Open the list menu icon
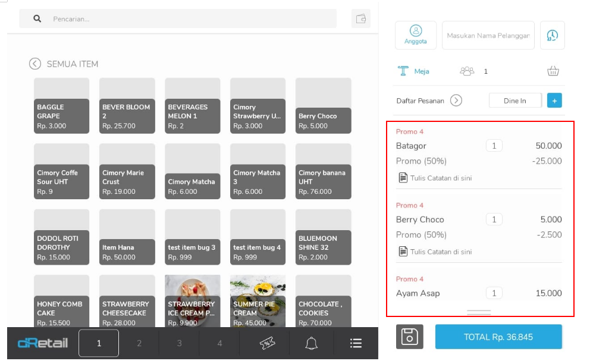 (356, 343)
